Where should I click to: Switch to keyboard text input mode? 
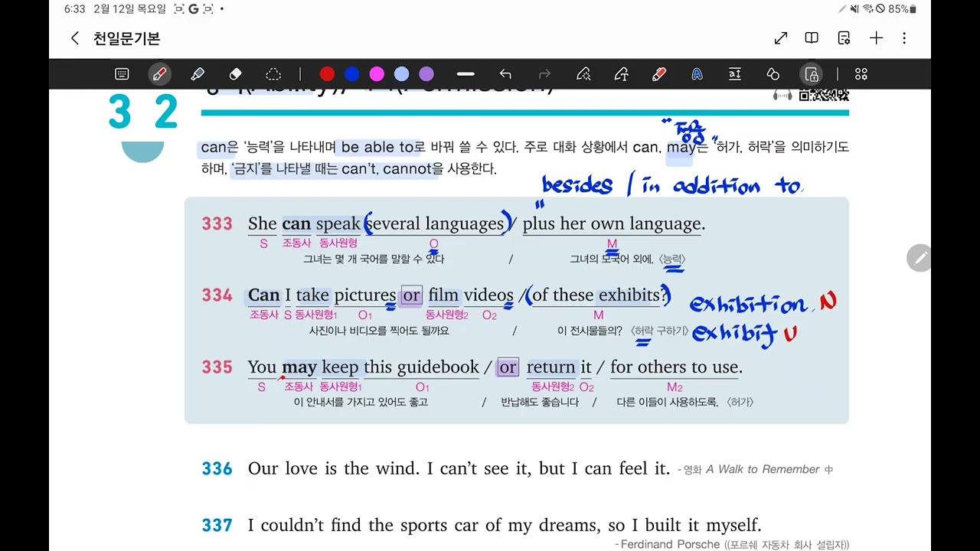[122, 74]
